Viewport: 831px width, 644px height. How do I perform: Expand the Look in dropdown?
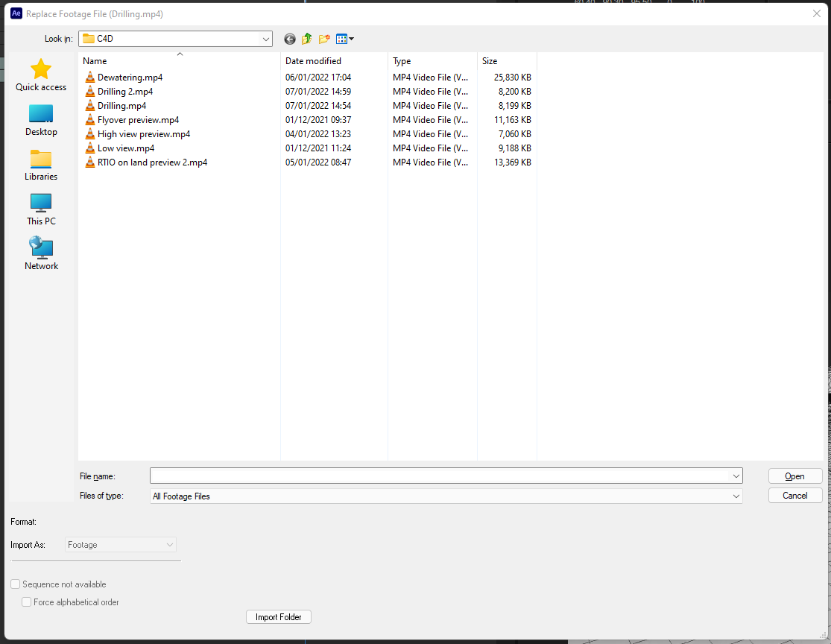pyautogui.click(x=266, y=38)
